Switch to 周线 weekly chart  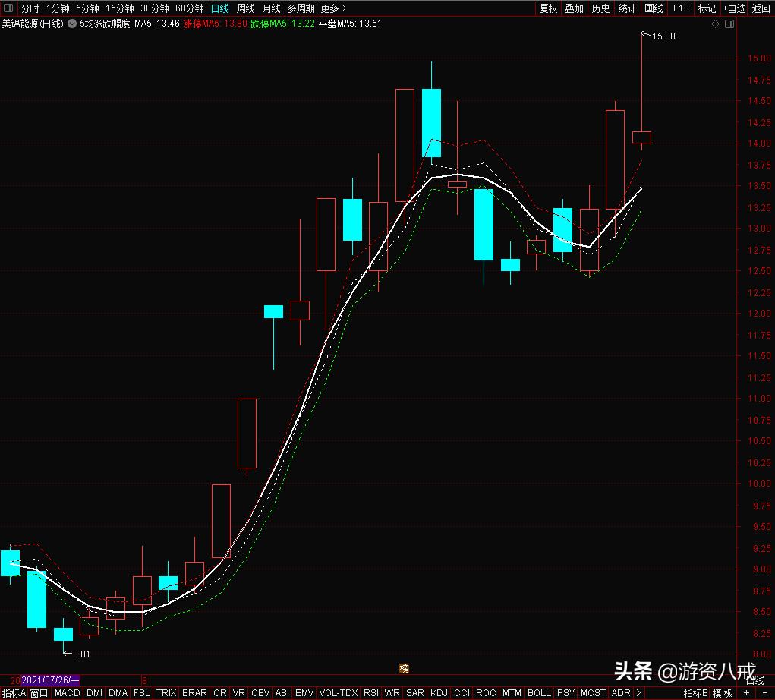246,8
